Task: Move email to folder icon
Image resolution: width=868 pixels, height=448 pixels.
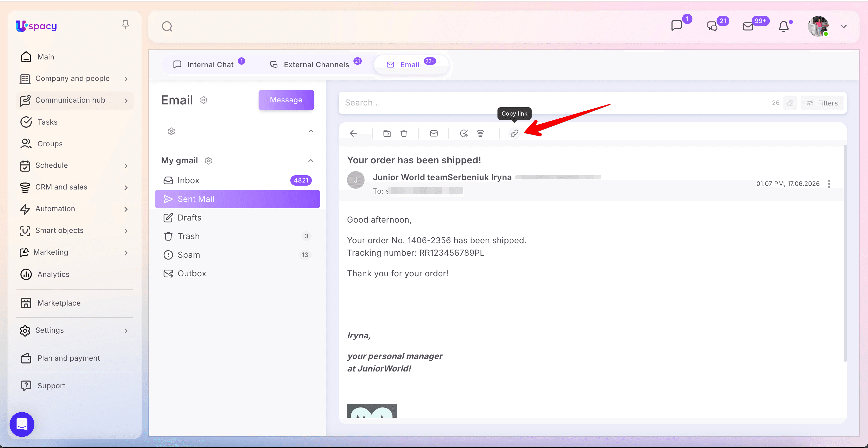Action: (x=387, y=133)
